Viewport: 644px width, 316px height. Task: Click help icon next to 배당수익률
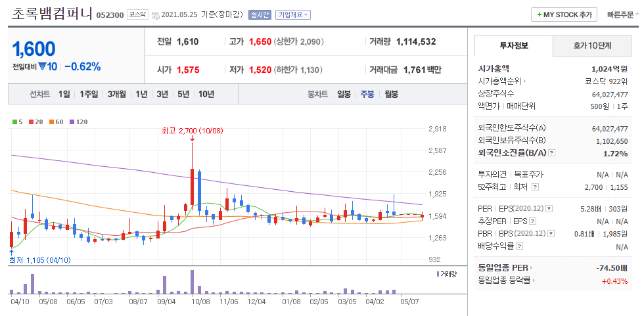[520, 246]
